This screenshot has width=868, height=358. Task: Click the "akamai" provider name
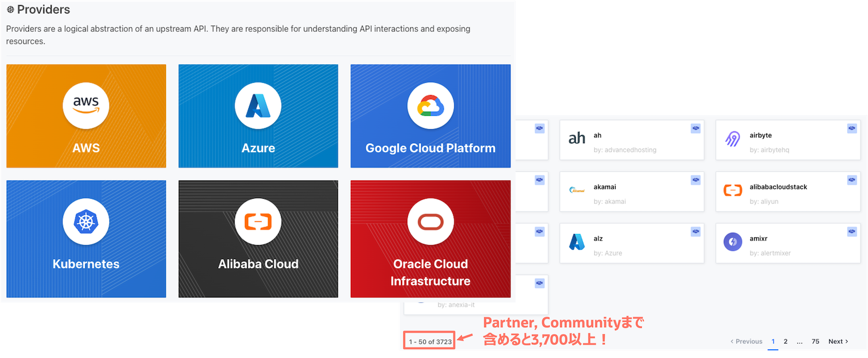(x=605, y=187)
